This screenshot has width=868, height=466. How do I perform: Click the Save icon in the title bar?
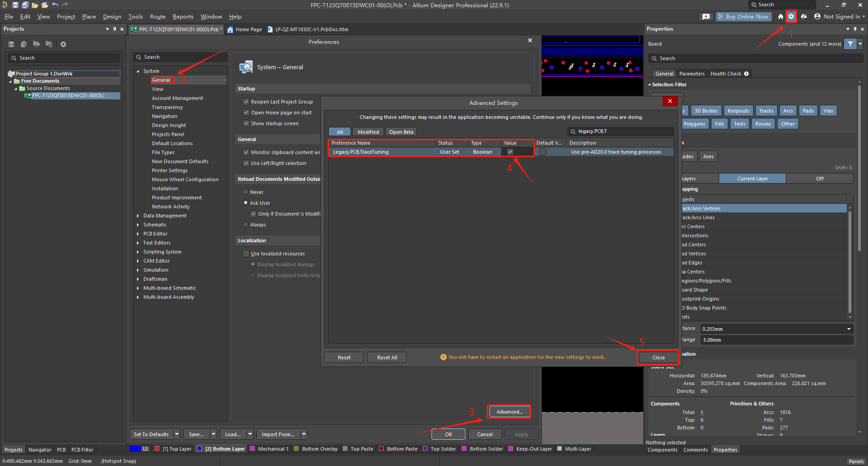(15, 5)
